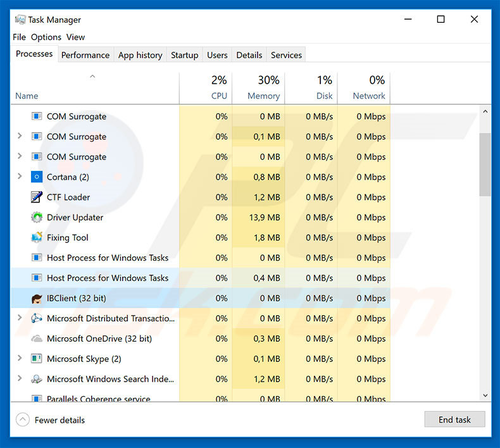Switch to the Services tab

[286, 55]
